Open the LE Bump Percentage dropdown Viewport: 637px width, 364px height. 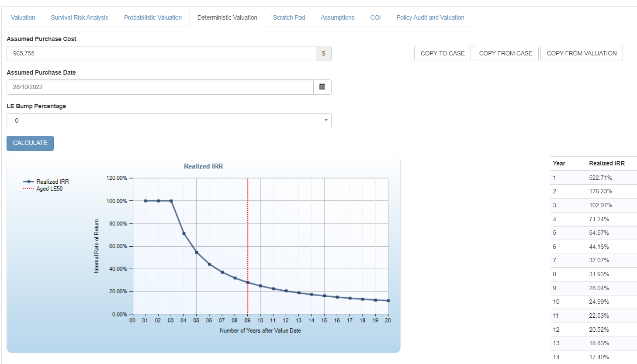pos(169,120)
